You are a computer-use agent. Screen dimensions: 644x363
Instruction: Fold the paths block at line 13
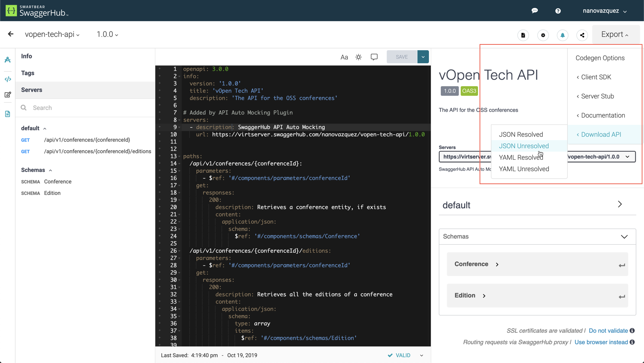(179, 156)
